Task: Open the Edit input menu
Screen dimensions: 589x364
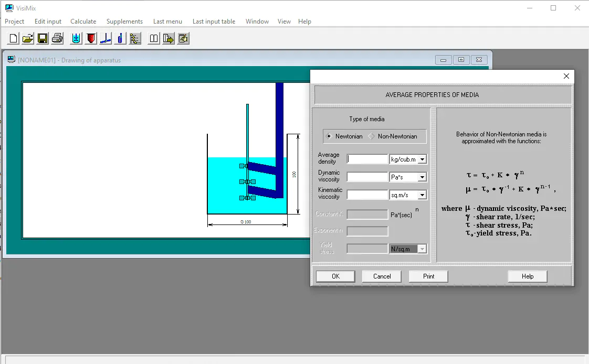Action: (x=48, y=22)
